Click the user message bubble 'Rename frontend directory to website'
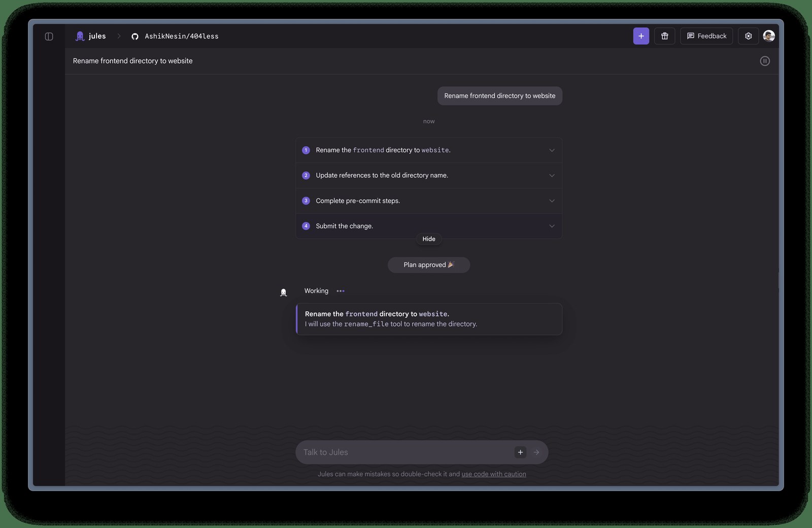 click(500, 96)
